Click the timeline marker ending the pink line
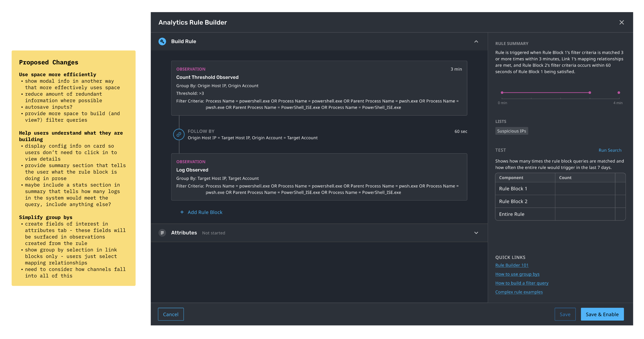The width and height of the screenshot is (644, 339). [x=590, y=93]
